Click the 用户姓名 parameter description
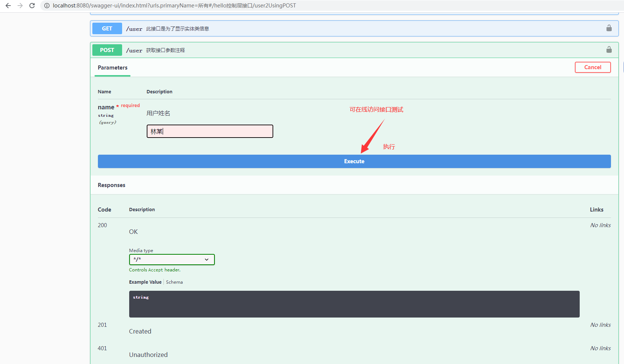 click(x=158, y=113)
